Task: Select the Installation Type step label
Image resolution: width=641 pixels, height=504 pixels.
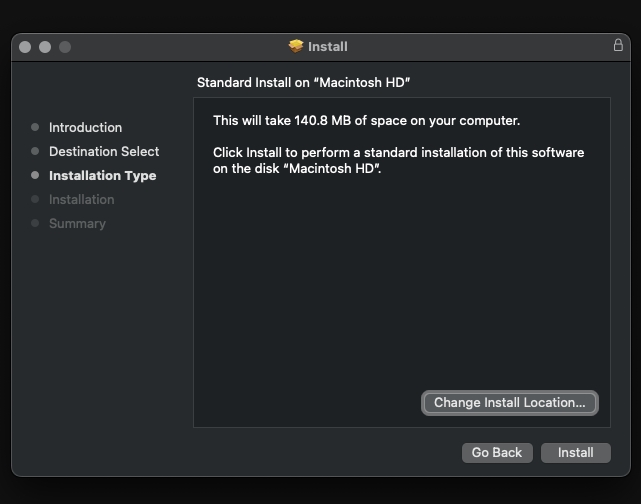Action: [x=102, y=175]
